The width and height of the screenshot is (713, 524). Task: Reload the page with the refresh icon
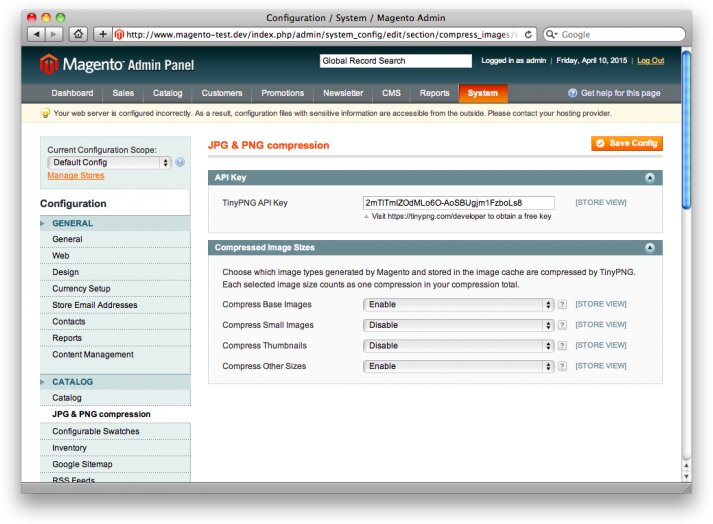click(528, 35)
